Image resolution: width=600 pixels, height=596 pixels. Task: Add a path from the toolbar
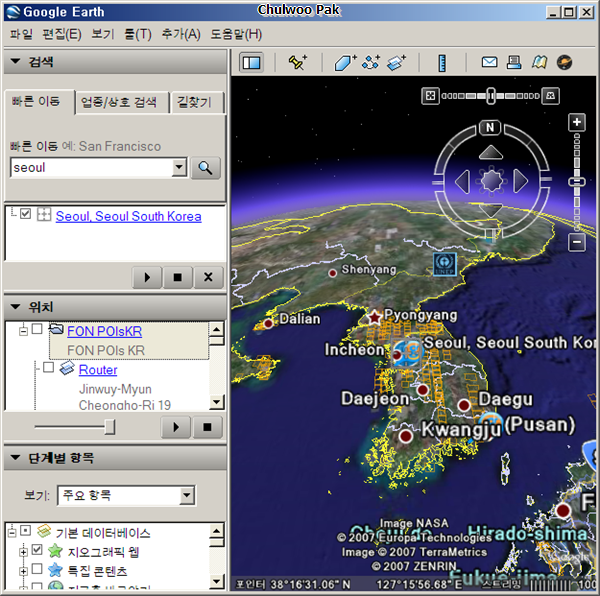[370, 62]
